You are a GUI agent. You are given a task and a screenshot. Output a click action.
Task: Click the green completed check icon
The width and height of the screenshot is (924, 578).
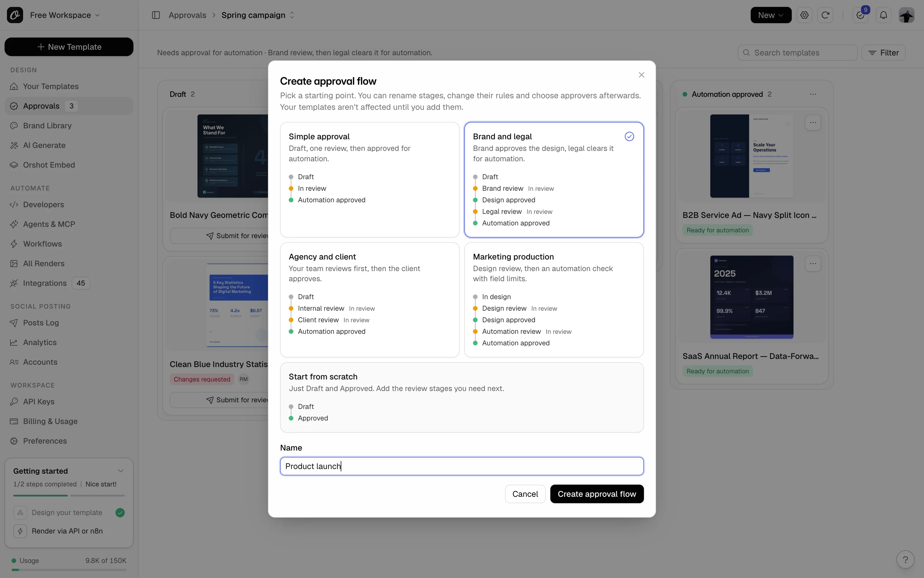click(x=120, y=513)
